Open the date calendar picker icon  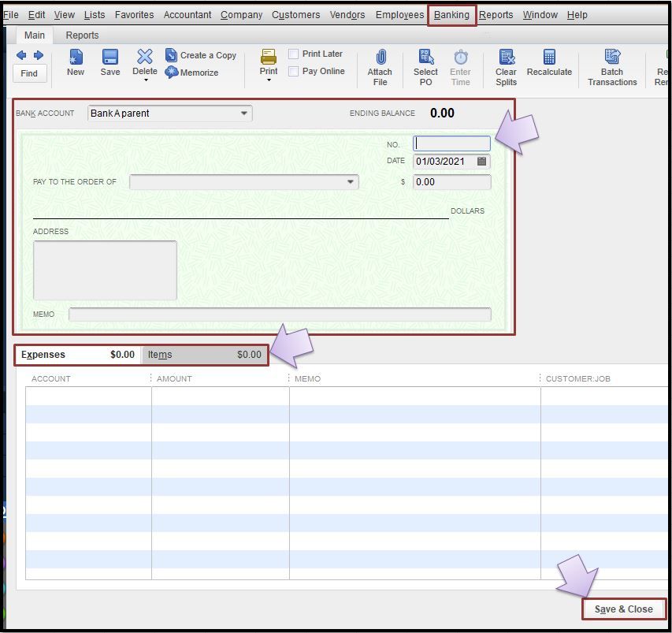pos(481,162)
